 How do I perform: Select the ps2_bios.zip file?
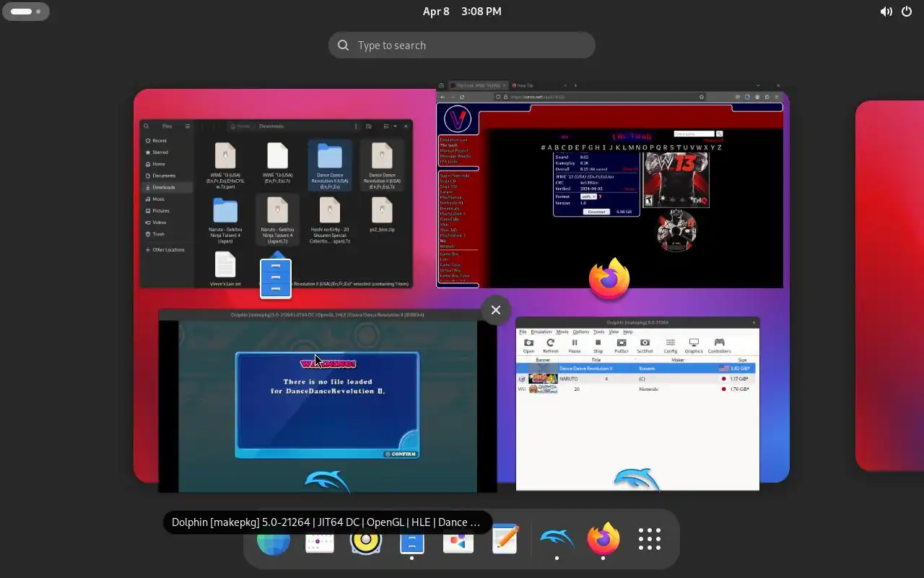pyautogui.click(x=382, y=215)
